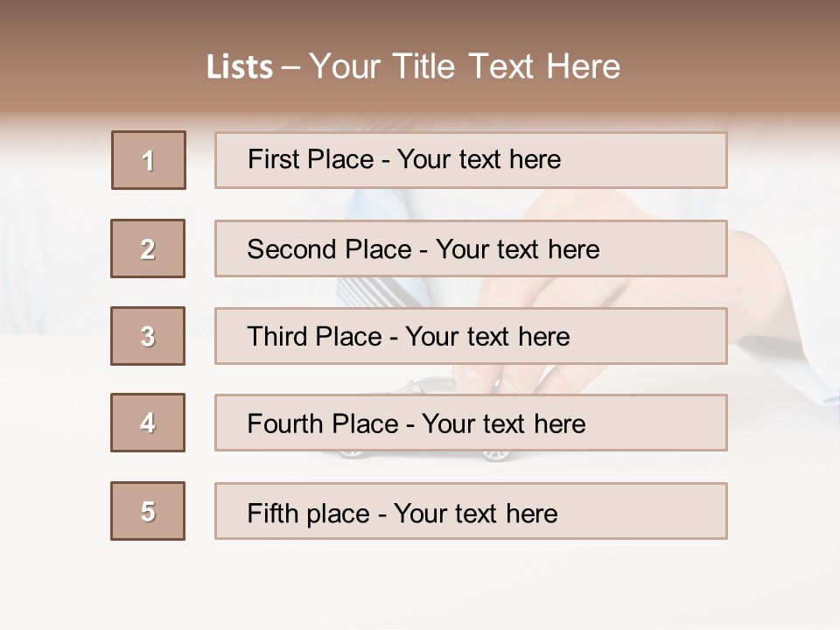Click the number 5 box
The height and width of the screenshot is (630, 840).
click(x=148, y=511)
